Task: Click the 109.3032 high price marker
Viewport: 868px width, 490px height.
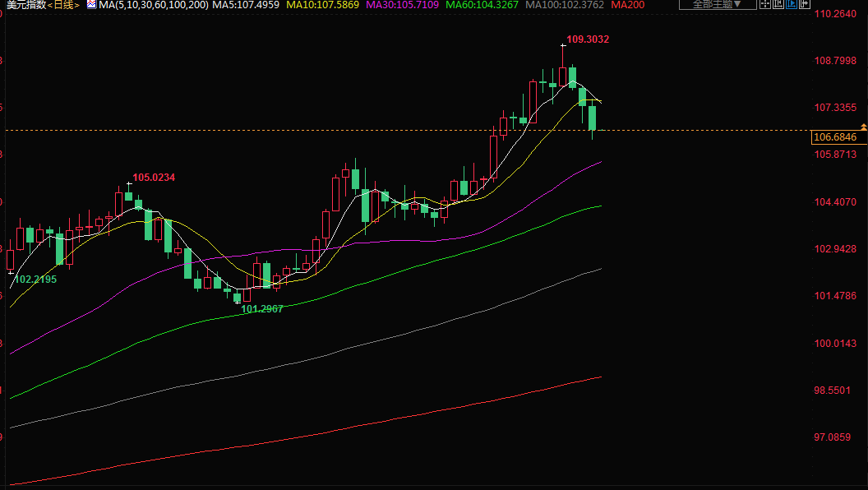Action: tap(588, 39)
